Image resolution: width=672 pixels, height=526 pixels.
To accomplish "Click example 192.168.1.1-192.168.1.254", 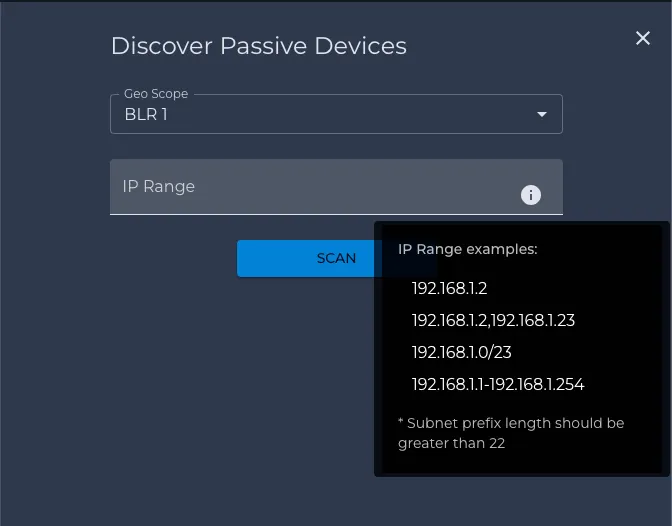I will [498, 384].
